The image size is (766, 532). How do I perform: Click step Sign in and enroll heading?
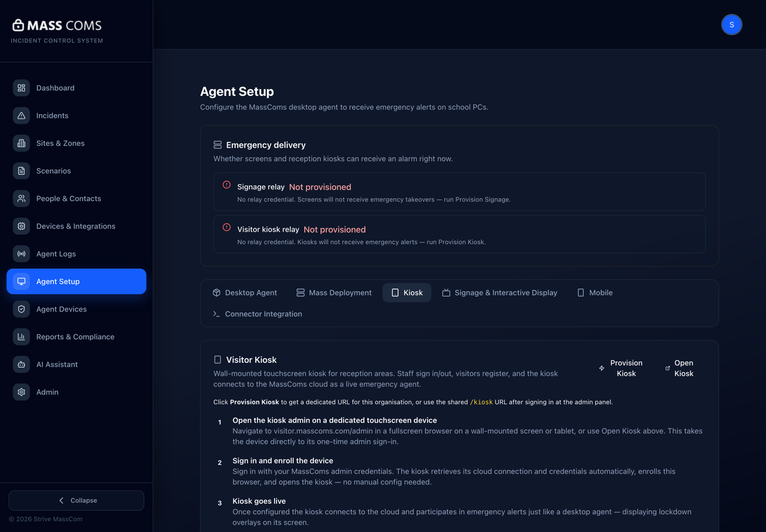coord(282,461)
